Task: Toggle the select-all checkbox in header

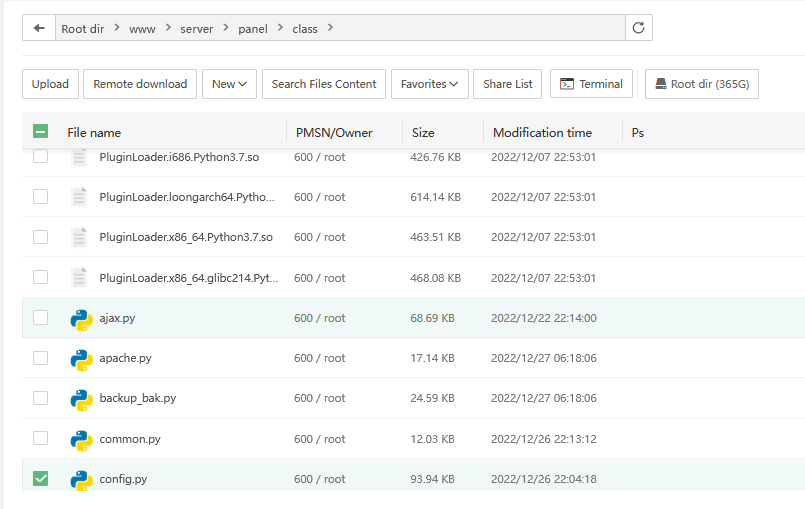Action: pos(40,132)
